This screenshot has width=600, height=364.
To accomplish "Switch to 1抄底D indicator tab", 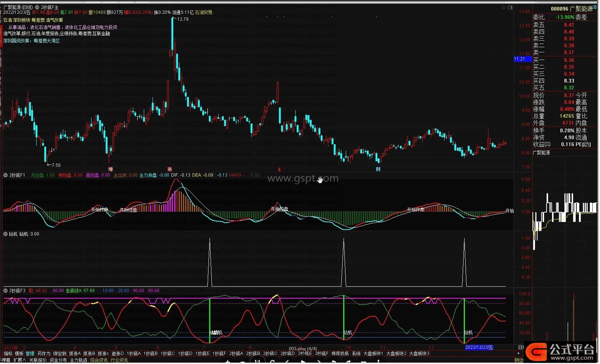I will (x=185, y=354).
